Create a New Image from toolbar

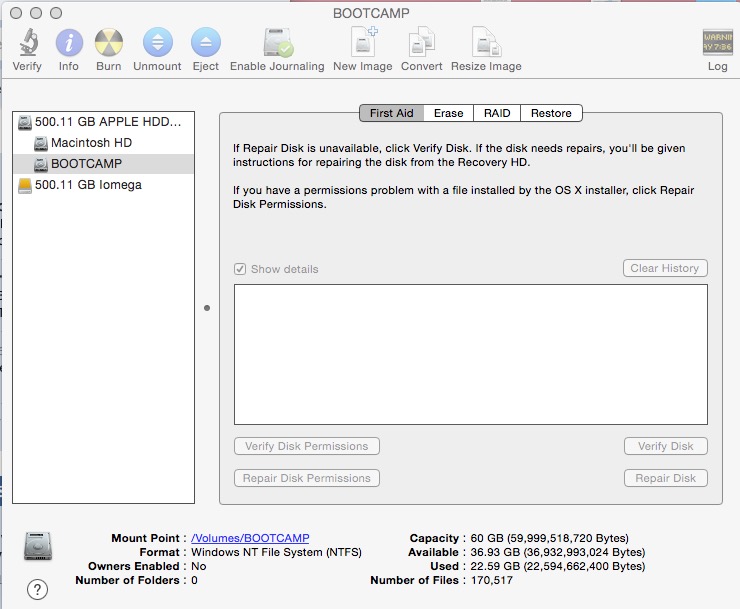coord(364,42)
